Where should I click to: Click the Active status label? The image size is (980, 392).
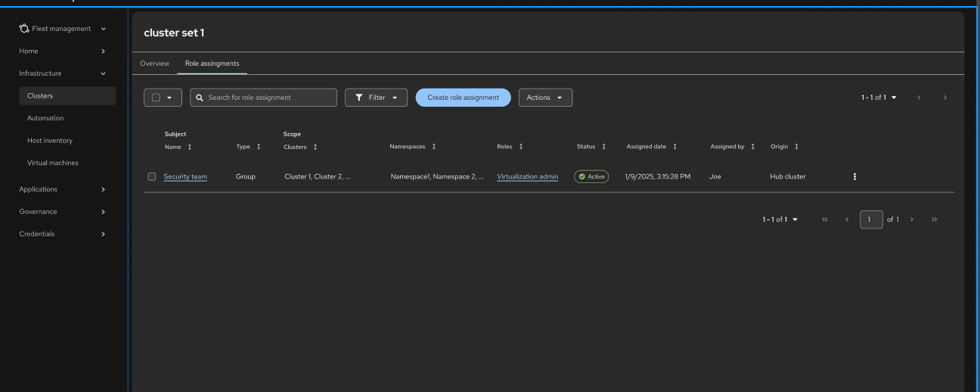click(591, 176)
